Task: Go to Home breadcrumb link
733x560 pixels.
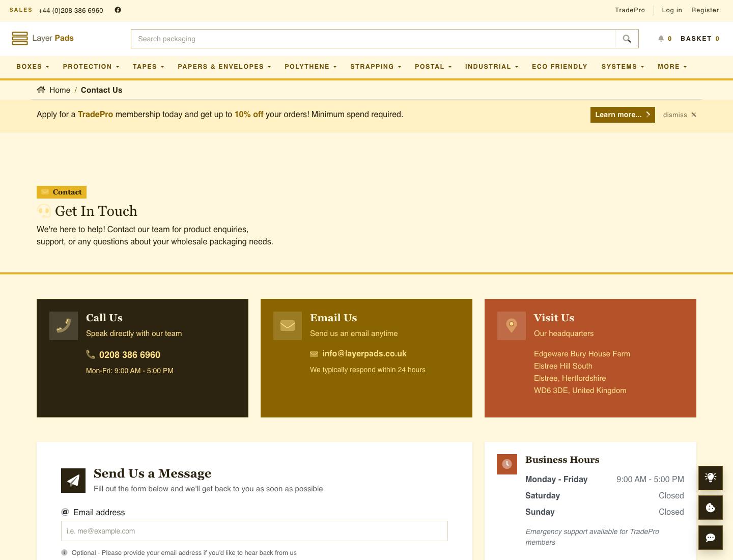Action: (x=60, y=90)
